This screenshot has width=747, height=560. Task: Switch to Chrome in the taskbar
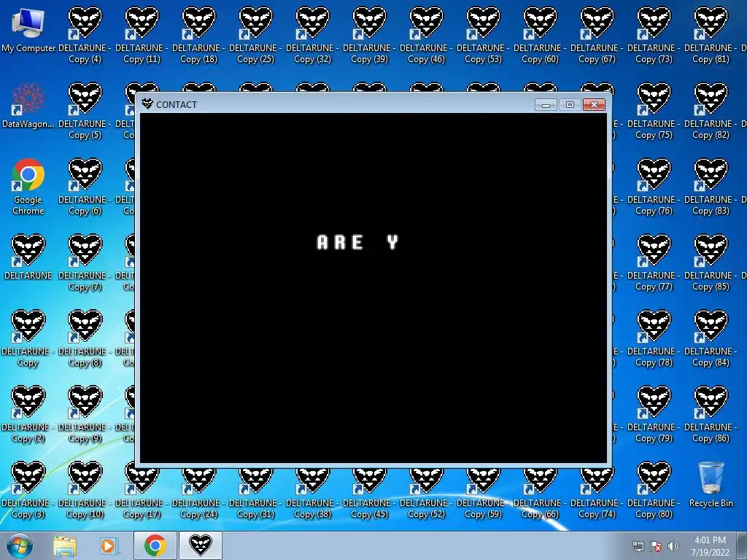(155, 545)
